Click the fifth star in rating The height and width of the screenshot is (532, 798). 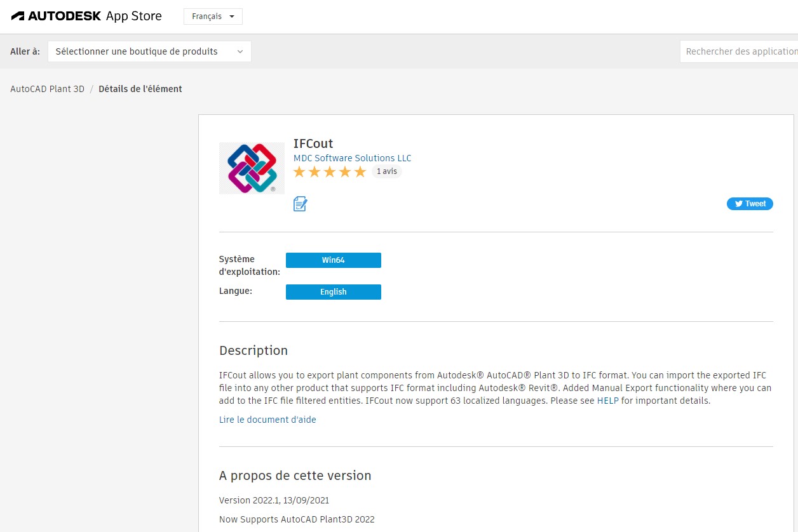point(360,171)
